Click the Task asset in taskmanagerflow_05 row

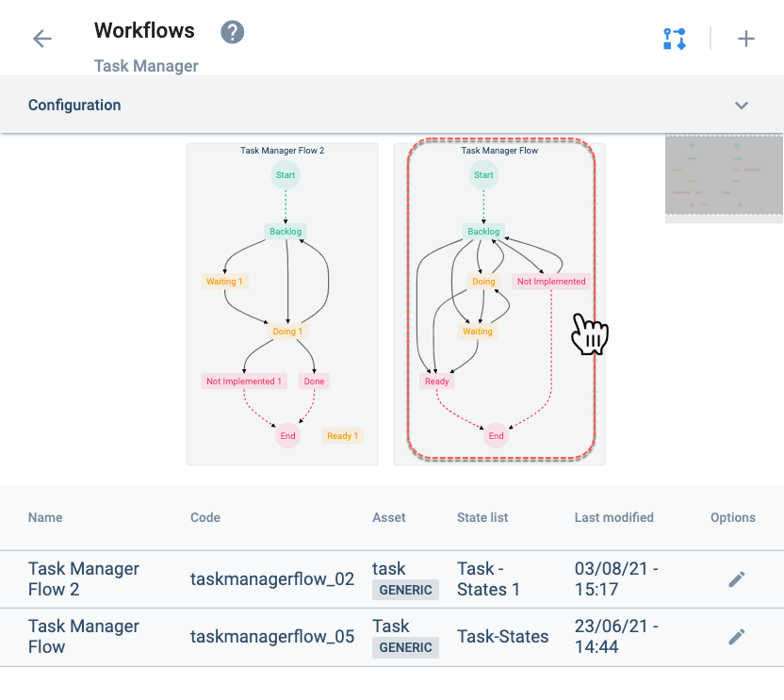coord(390,627)
